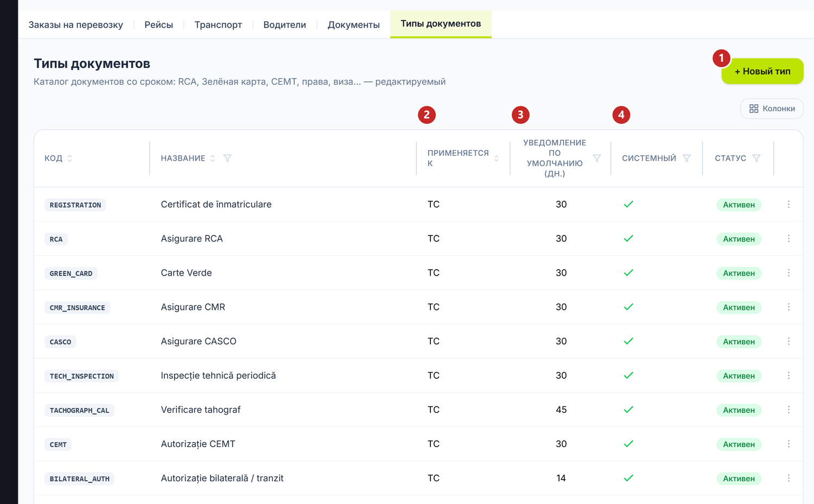The height and width of the screenshot is (504, 814).
Task: Filter the Системный column
Action: (686, 158)
